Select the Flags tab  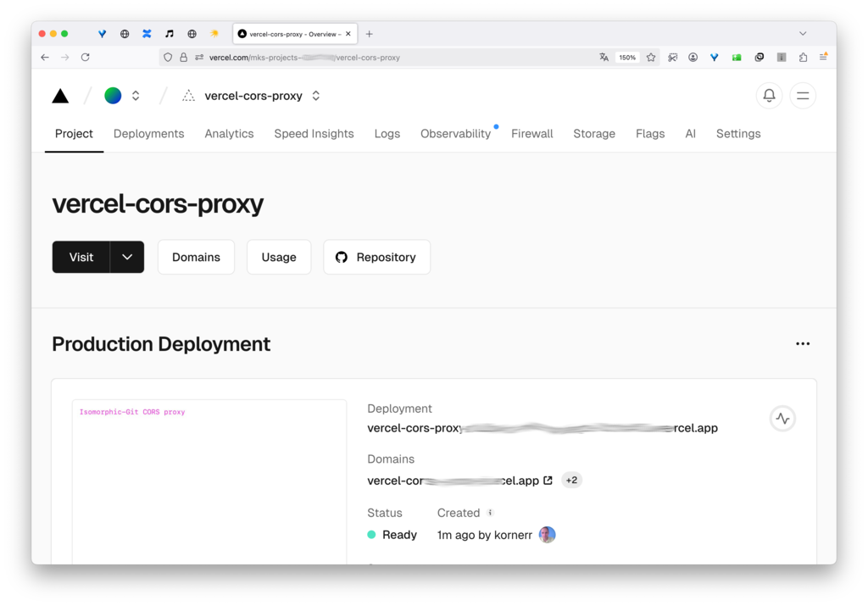[x=650, y=134]
